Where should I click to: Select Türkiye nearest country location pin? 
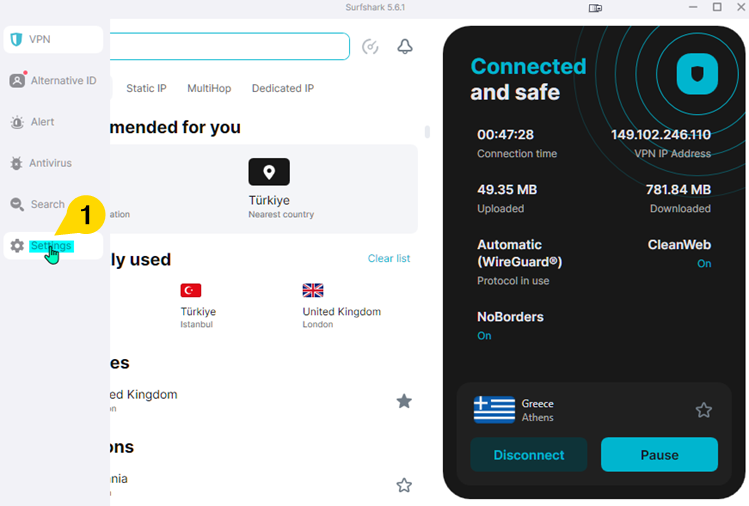(x=269, y=172)
